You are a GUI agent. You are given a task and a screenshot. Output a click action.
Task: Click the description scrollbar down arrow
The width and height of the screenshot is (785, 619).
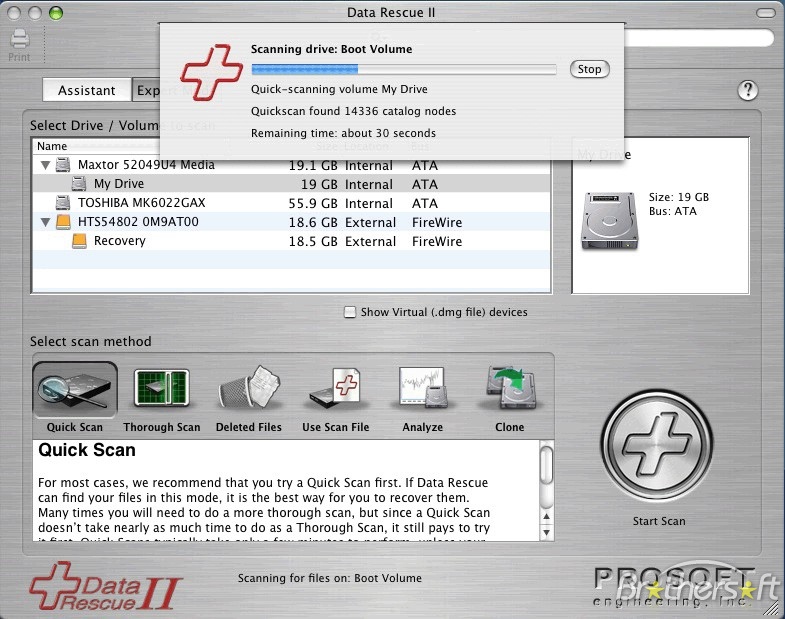[547, 533]
